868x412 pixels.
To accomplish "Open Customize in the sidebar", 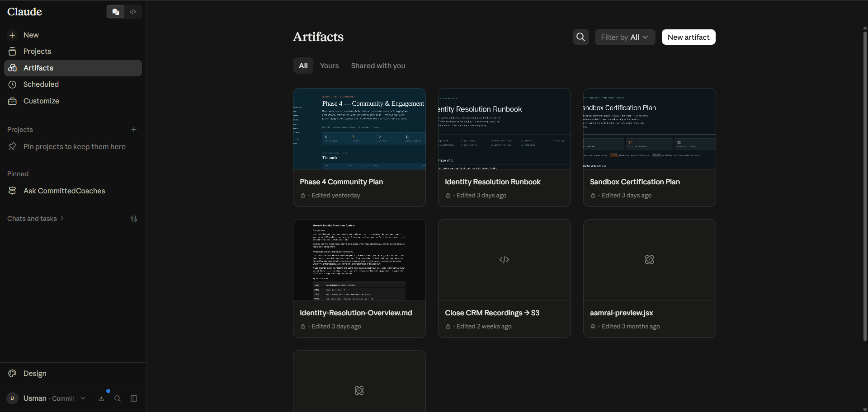I will 73,101.
